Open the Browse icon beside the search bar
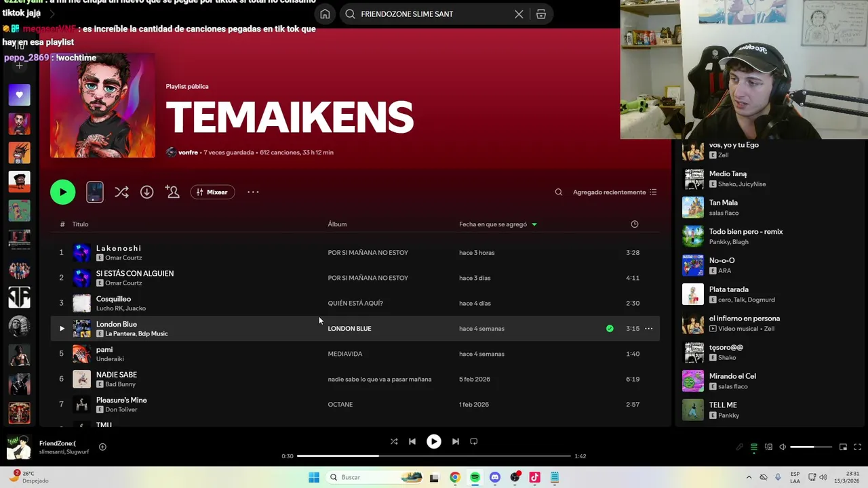 click(x=541, y=14)
